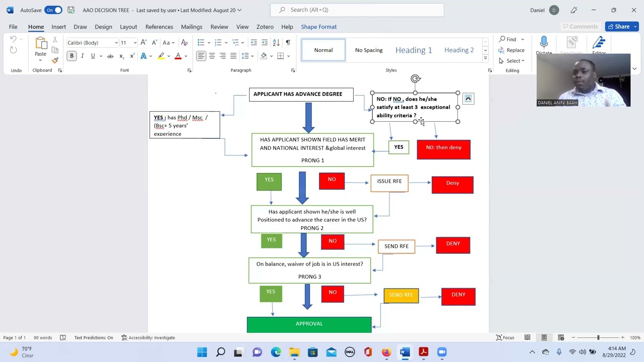Click the Replace button
Viewport: 644px width, 362px height.
pos(512,50)
